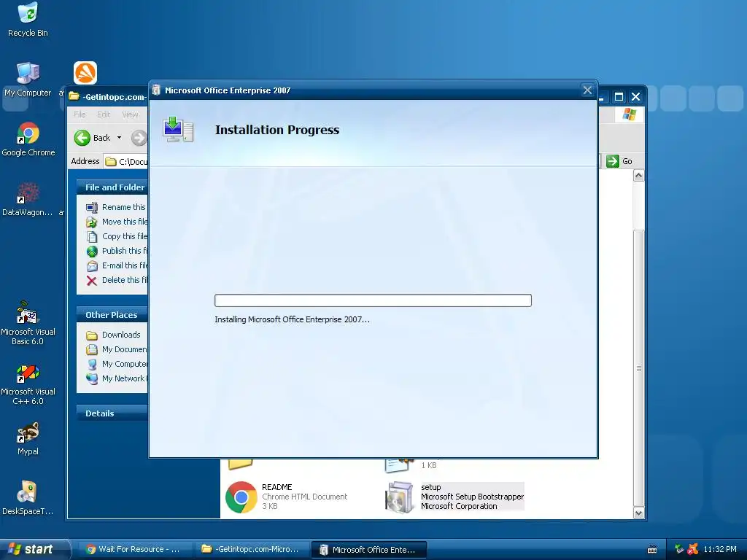Expand the Details panel header
The image size is (747, 560).
pyautogui.click(x=112, y=413)
